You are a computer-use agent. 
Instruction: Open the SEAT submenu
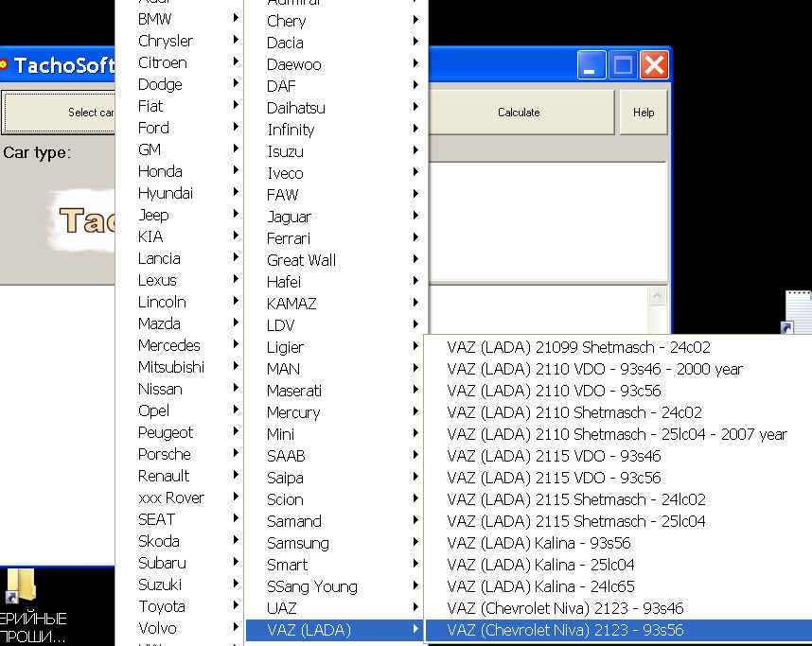click(180, 519)
